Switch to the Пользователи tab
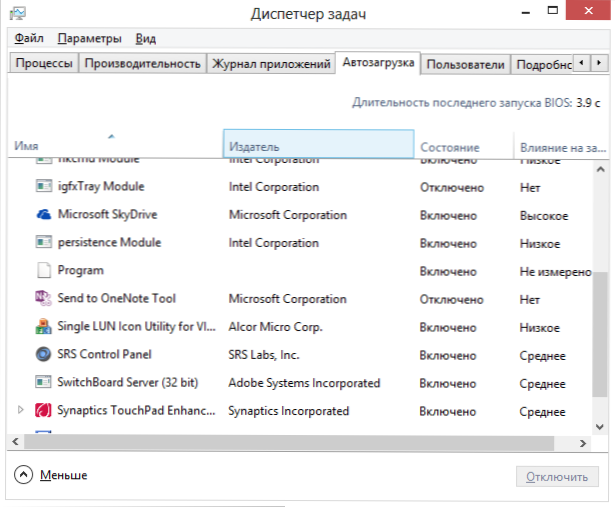Screen dimensions: 615x507 (466, 64)
